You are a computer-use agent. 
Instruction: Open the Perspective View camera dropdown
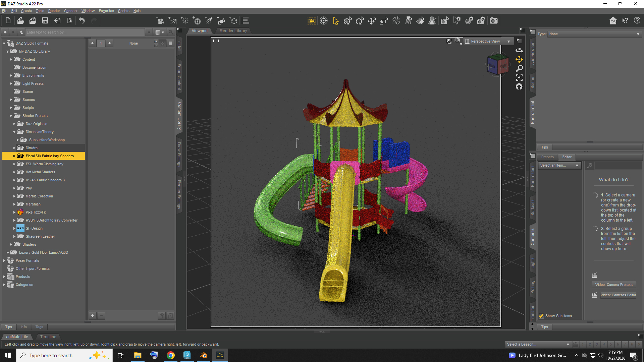(488, 41)
